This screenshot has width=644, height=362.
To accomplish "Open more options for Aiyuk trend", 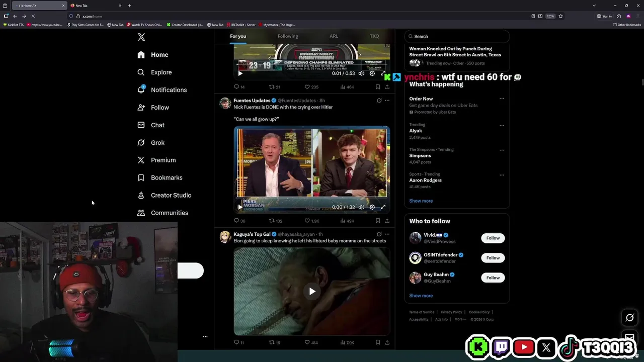I will pyautogui.click(x=502, y=125).
